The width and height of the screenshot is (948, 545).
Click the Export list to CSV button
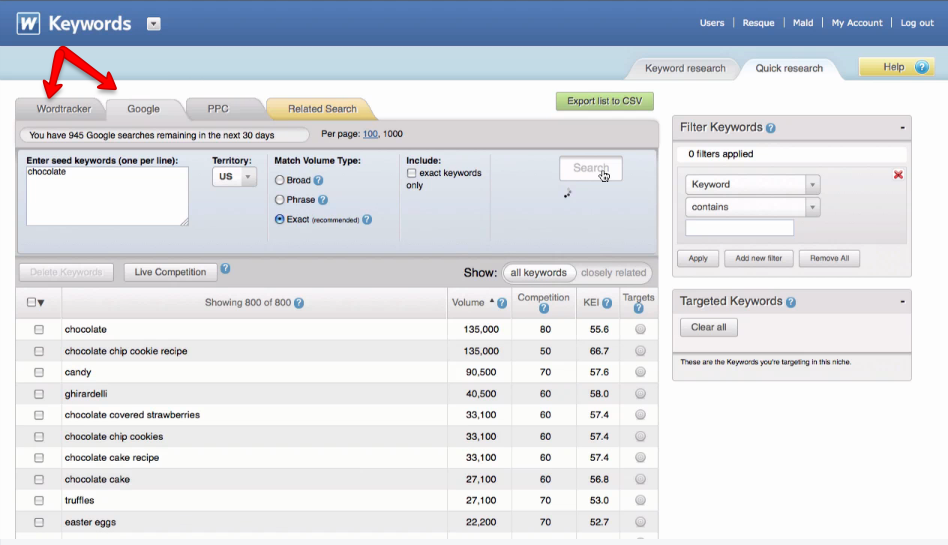(x=605, y=101)
